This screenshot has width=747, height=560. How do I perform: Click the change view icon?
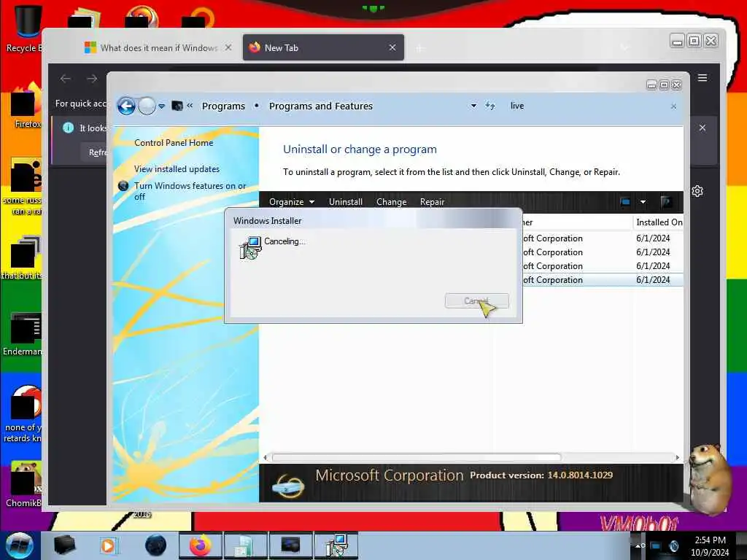point(625,202)
